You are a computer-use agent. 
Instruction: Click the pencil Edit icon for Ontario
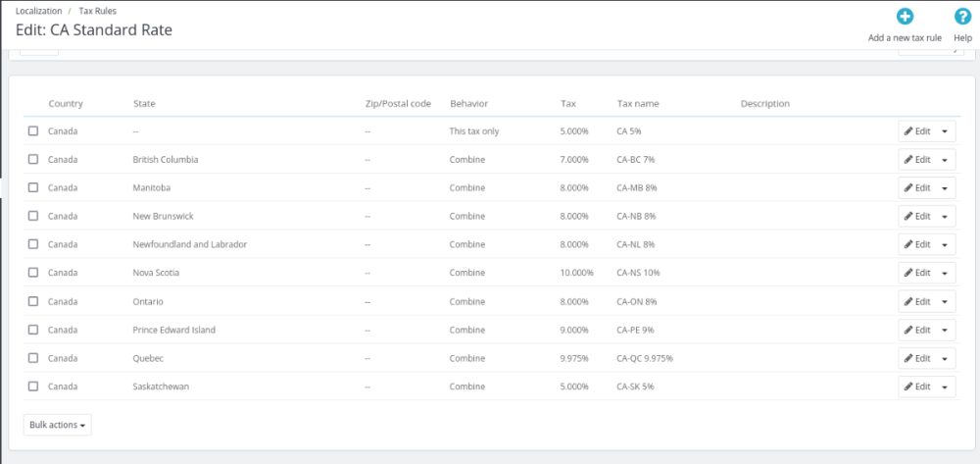(908, 302)
